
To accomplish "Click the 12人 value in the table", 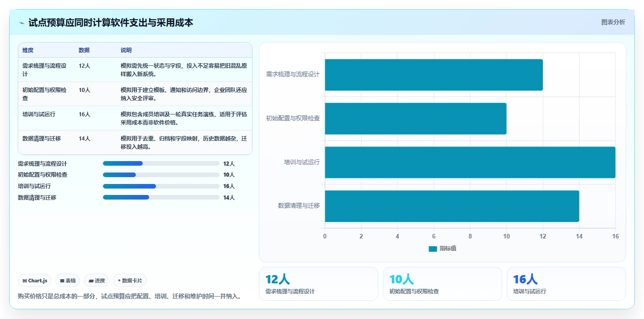I will coord(85,66).
